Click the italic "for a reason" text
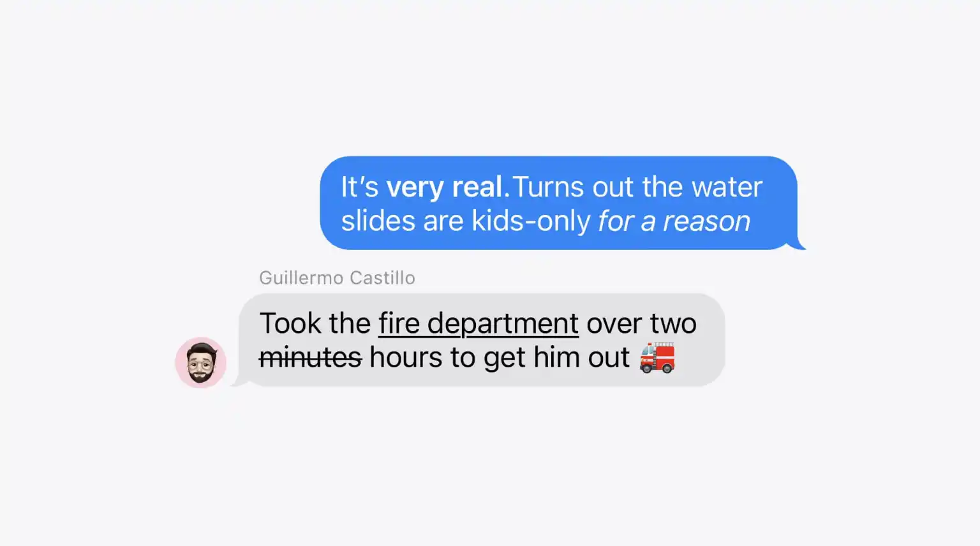This screenshot has height=546, width=980. (674, 221)
